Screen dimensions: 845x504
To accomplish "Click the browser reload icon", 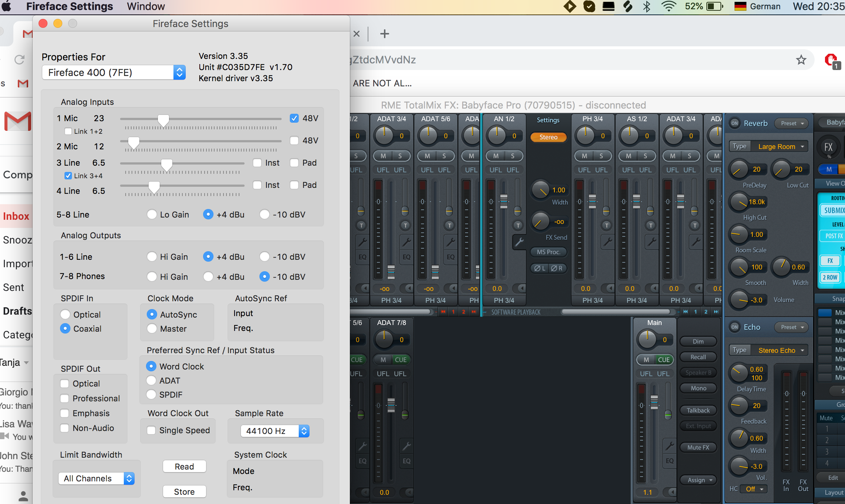I will pyautogui.click(x=19, y=60).
